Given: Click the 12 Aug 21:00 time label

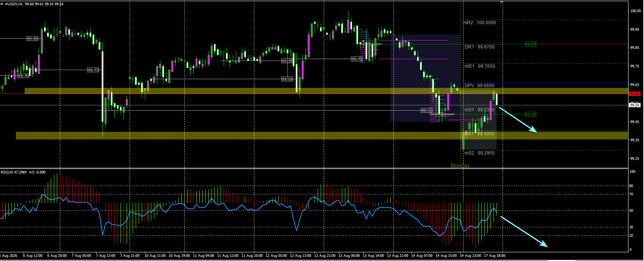Looking at the screenshot, I should 325,256.
